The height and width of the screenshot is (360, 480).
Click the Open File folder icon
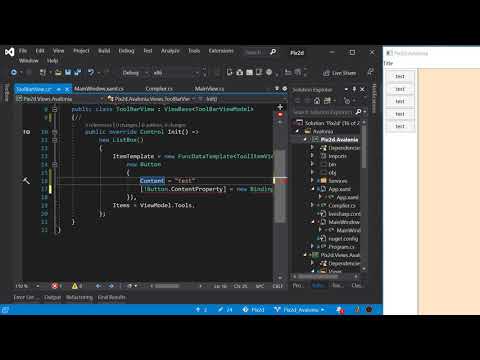point(58,72)
